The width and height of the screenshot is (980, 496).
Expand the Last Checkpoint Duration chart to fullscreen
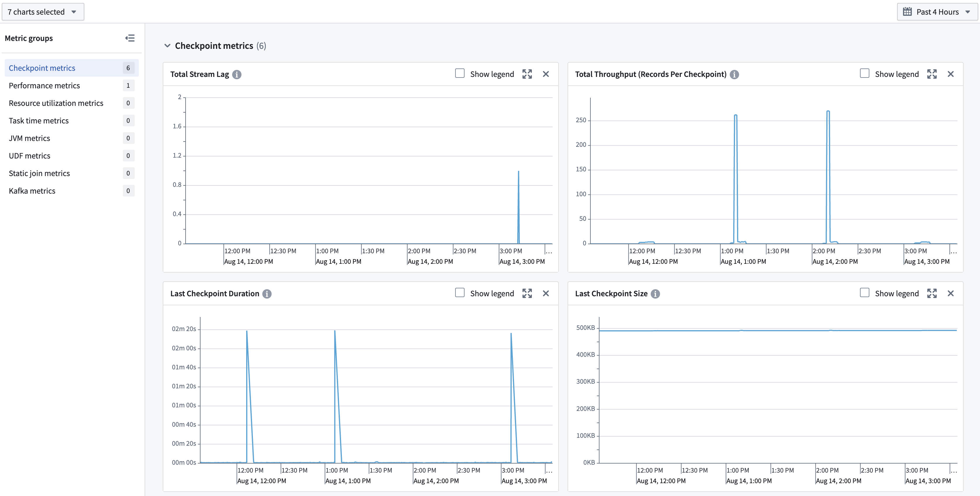click(527, 293)
